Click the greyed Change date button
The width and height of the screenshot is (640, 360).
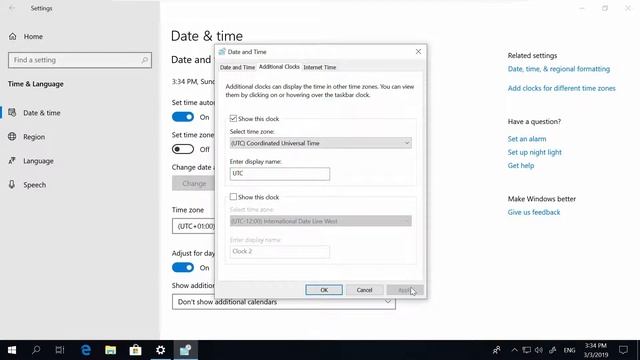tap(193, 183)
